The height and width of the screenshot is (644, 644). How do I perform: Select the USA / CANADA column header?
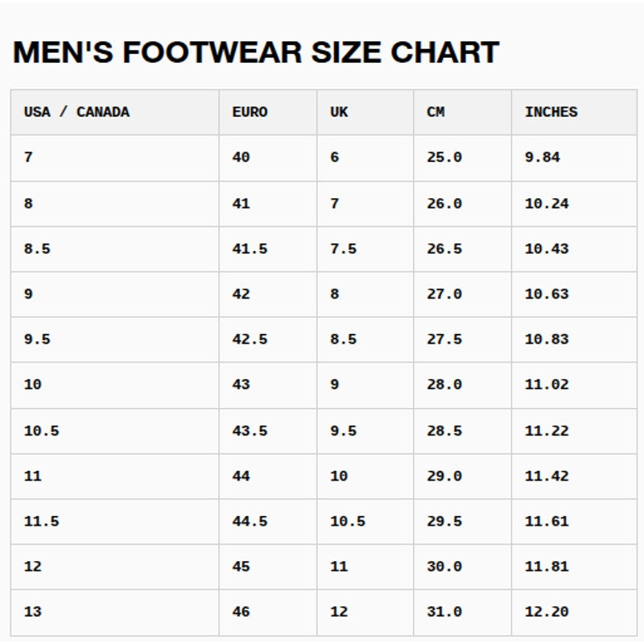point(115,112)
